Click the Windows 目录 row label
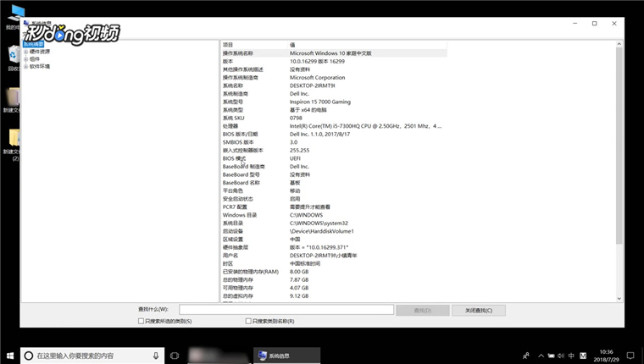The image size is (644, 364). (x=240, y=215)
